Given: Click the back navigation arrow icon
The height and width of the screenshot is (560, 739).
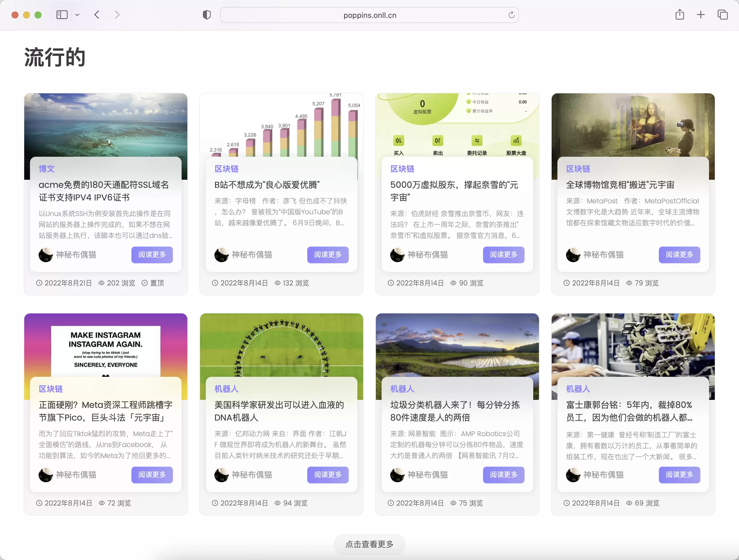Looking at the screenshot, I should tap(97, 15).
